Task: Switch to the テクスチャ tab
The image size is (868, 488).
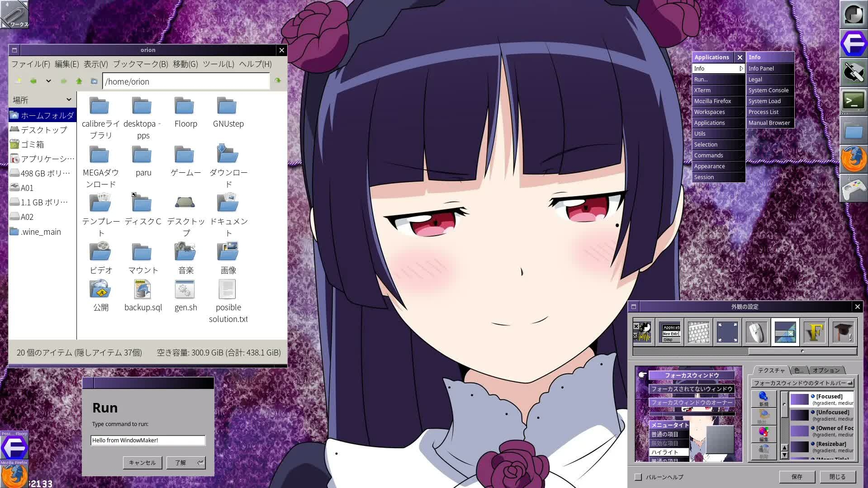Action: pos(771,370)
